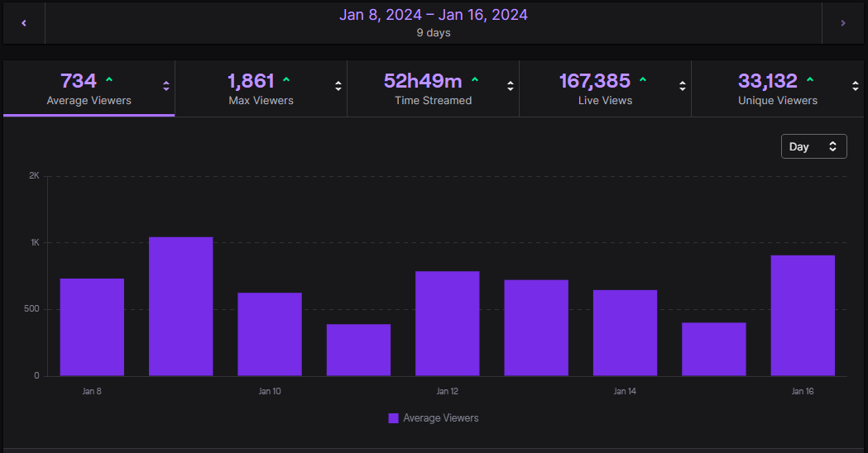Screen dimensions: 868x453
Task: Click the Jan 14 bar in the chart
Action: point(625,333)
